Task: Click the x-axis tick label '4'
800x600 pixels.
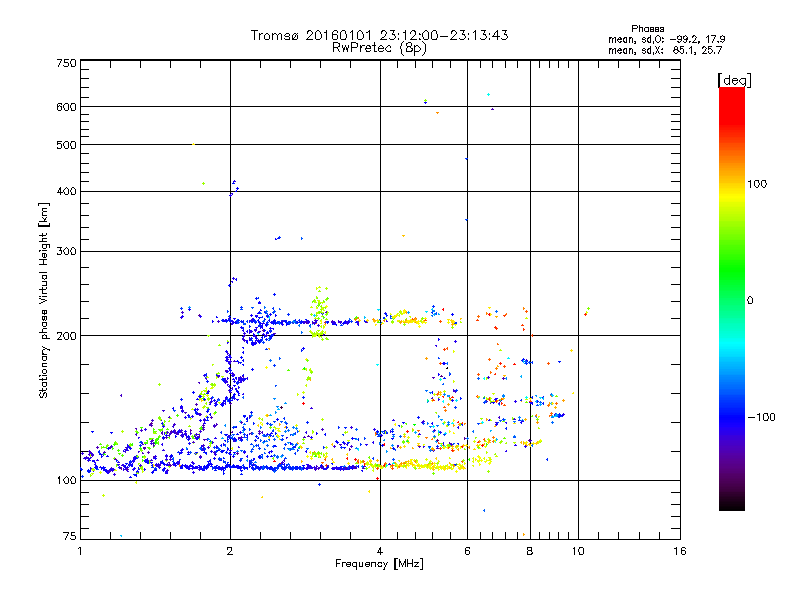Action: point(380,551)
